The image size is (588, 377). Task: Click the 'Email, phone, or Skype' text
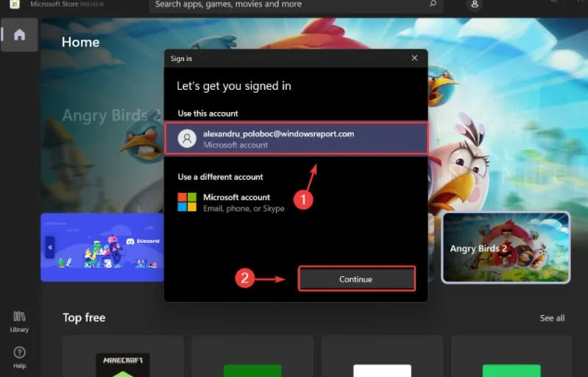(244, 208)
